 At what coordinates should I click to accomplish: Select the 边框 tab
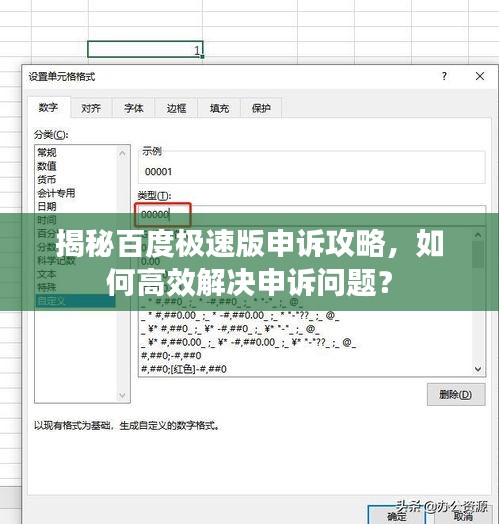176,108
